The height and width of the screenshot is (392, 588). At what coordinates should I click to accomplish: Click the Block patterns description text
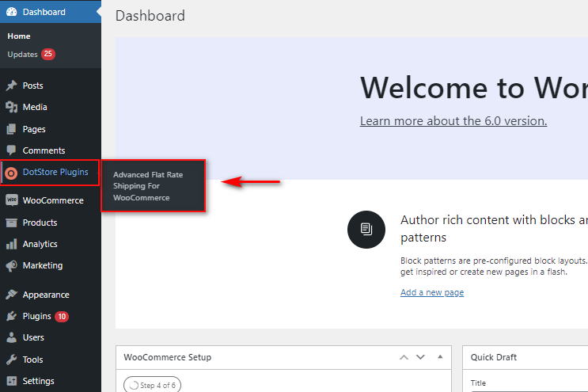[494, 266]
